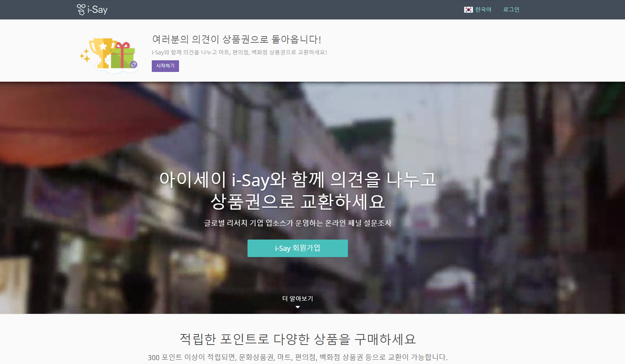Click headline 여러분의 의견이 상품권으로 돌아옵니다!
This screenshot has width=625, height=364.
[237, 39]
